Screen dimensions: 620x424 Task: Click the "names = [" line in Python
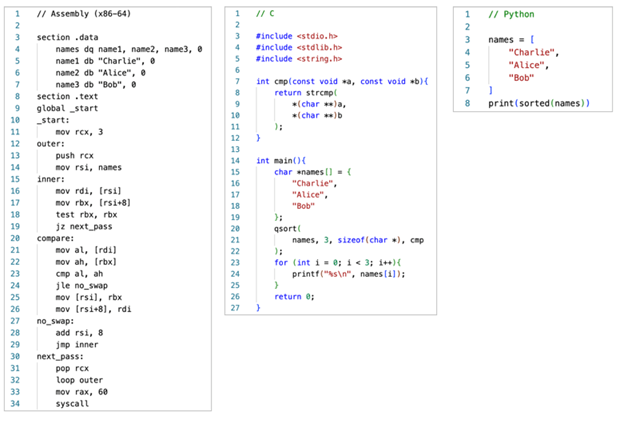click(510, 38)
